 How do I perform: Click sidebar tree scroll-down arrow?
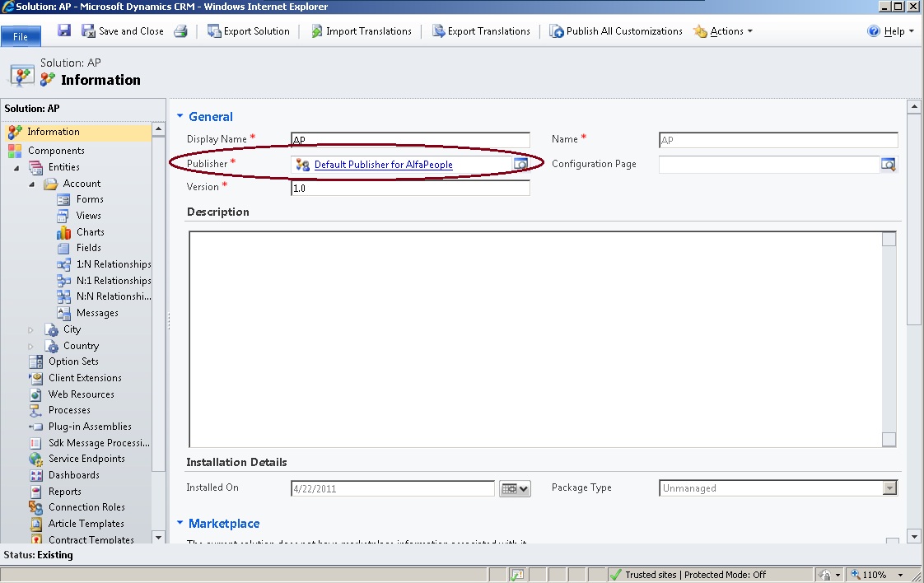[x=158, y=537]
